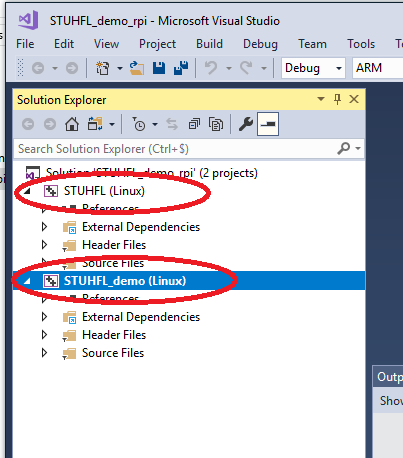Toggle the Solution Explorer auto-hide pin
This screenshot has width=403, height=458.
pyautogui.click(x=337, y=99)
